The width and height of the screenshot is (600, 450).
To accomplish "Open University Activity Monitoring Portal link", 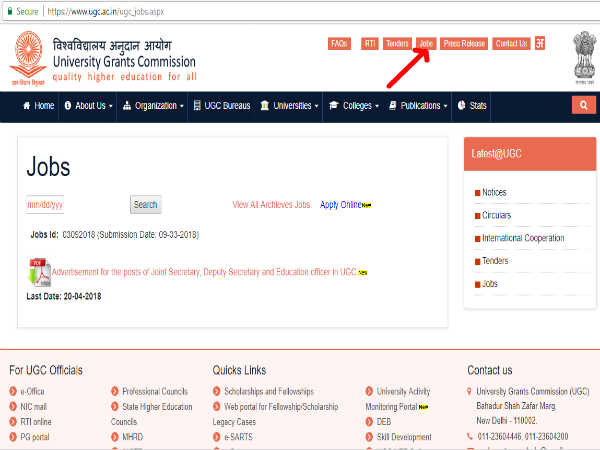I will 398,399.
